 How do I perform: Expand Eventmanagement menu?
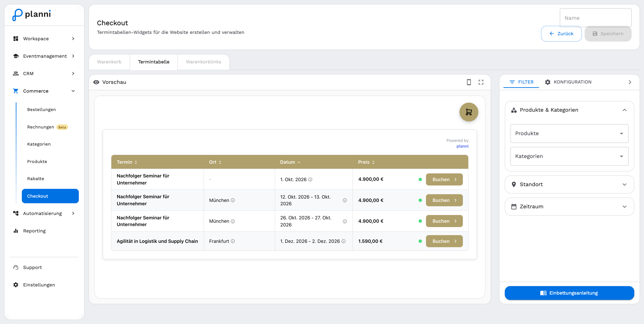pyautogui.click(x=44, y=56)
